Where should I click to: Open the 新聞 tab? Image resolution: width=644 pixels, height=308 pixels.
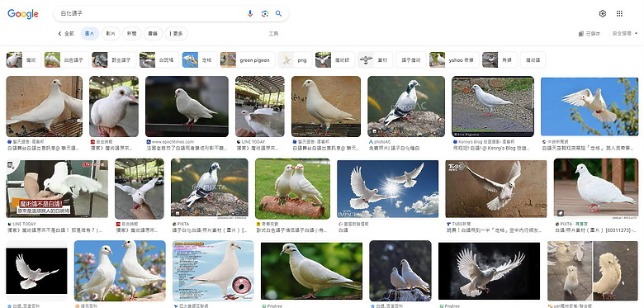coord(132,34)
